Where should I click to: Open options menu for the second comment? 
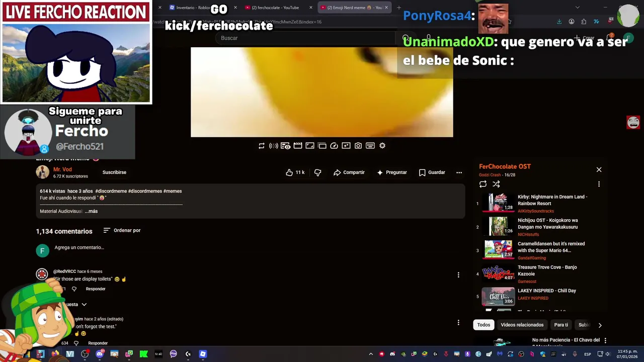(x=458, y=323)
